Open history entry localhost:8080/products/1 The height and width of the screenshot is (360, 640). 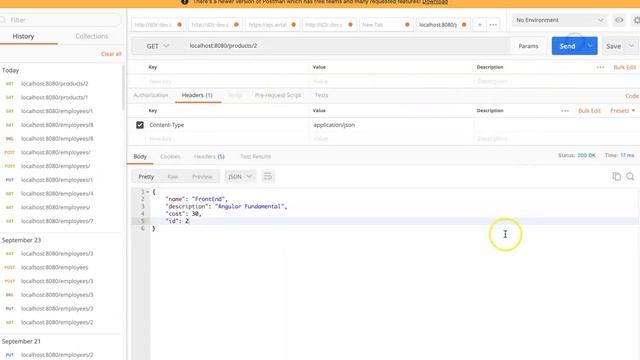pos(55,98)
